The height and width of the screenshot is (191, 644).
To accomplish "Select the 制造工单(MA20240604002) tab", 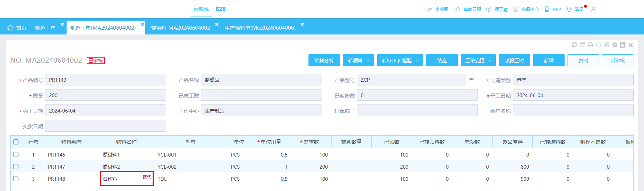I will 103,27.
